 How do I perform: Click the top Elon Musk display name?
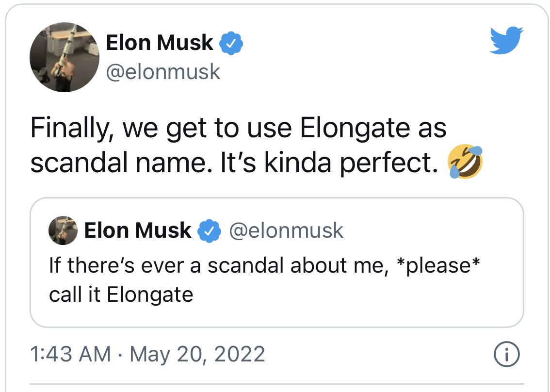tap(159, 43)
